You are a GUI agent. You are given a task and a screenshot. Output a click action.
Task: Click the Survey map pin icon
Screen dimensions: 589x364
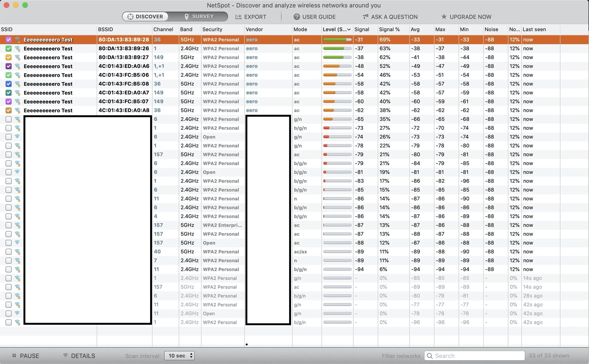[x=186, y=17]
